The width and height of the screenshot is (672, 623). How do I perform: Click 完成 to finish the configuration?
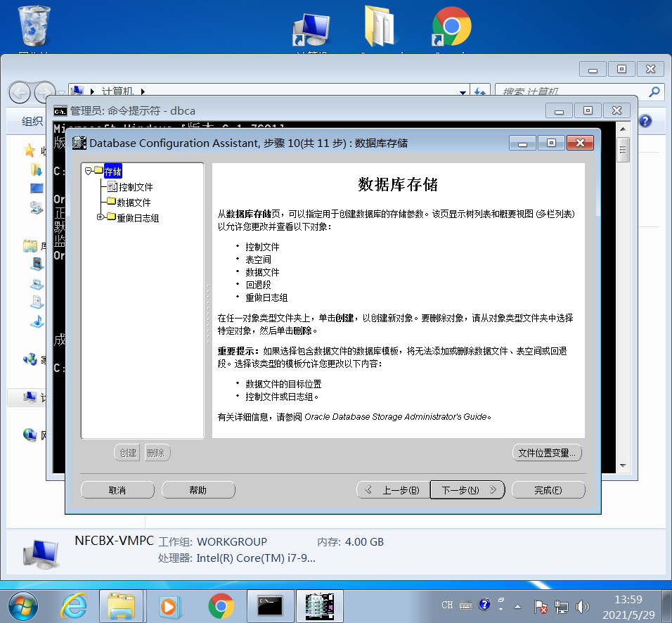point(548,489)
